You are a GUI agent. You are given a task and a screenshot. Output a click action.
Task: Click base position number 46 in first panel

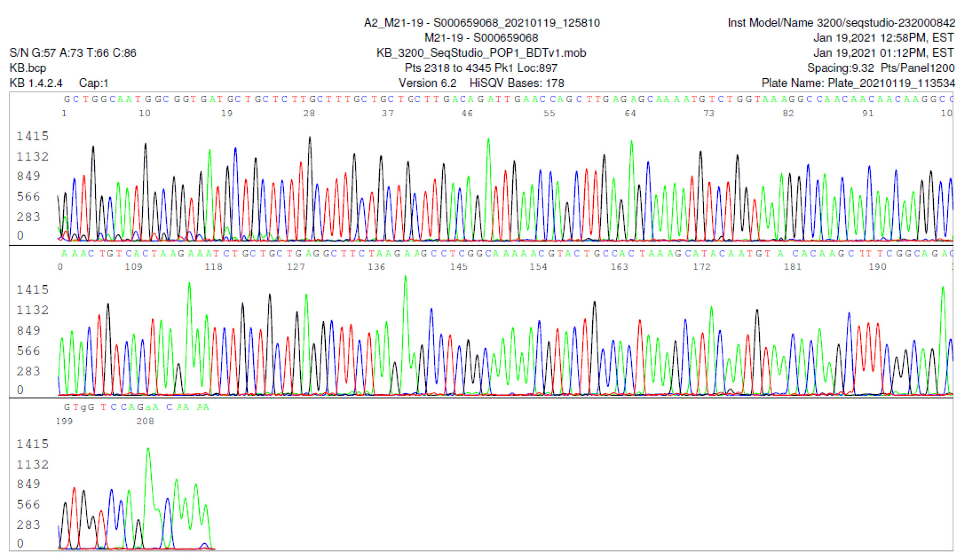467,114
